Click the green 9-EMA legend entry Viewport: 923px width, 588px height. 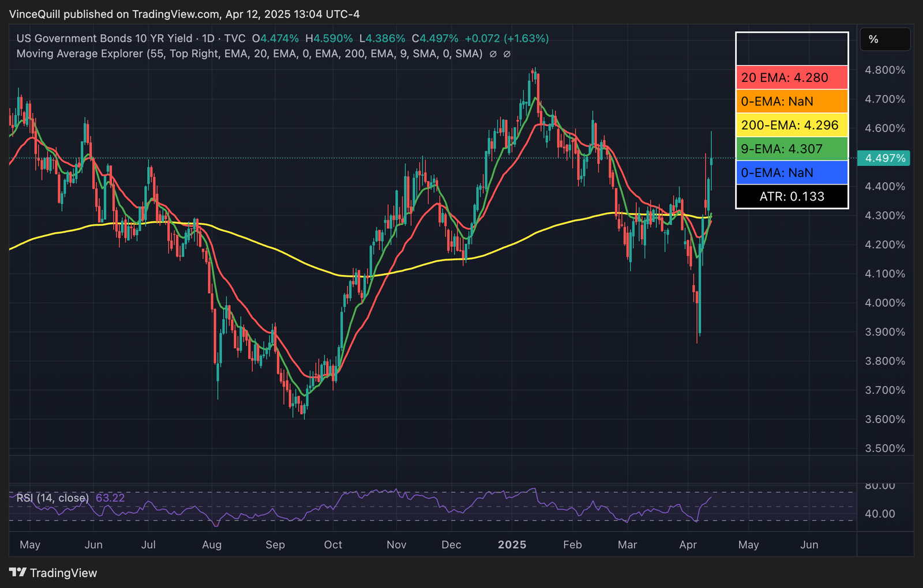click(x=791, y=149)
